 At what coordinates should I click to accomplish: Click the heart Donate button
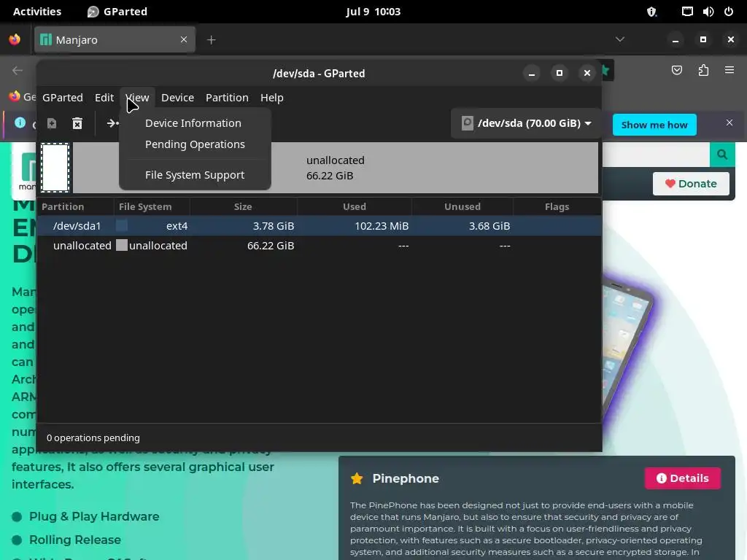click(x=691, y=184)
